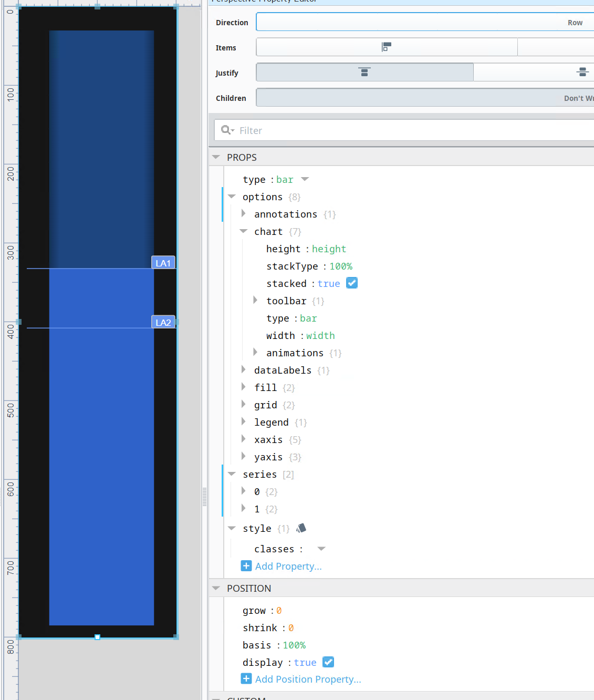
Task: Collapse the series node
Action: 232,474
